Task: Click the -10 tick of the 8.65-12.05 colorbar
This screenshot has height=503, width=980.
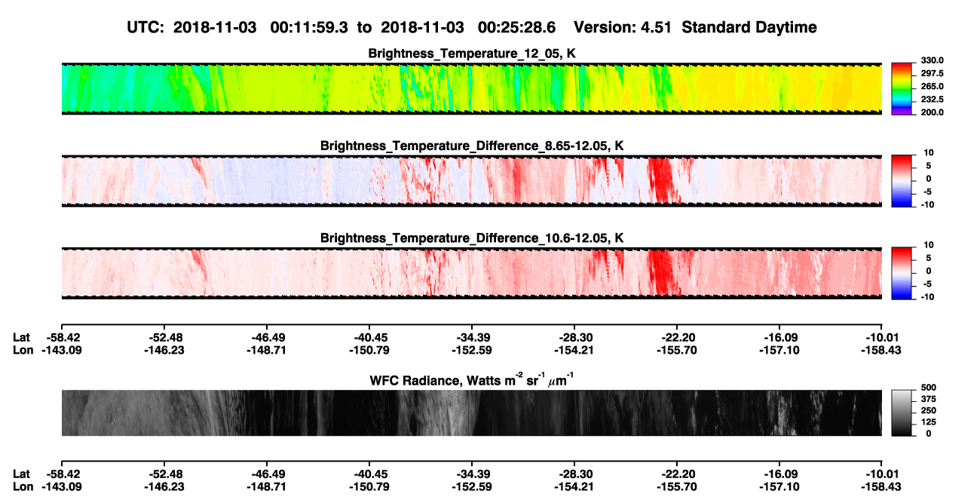Action: [927, 204]
